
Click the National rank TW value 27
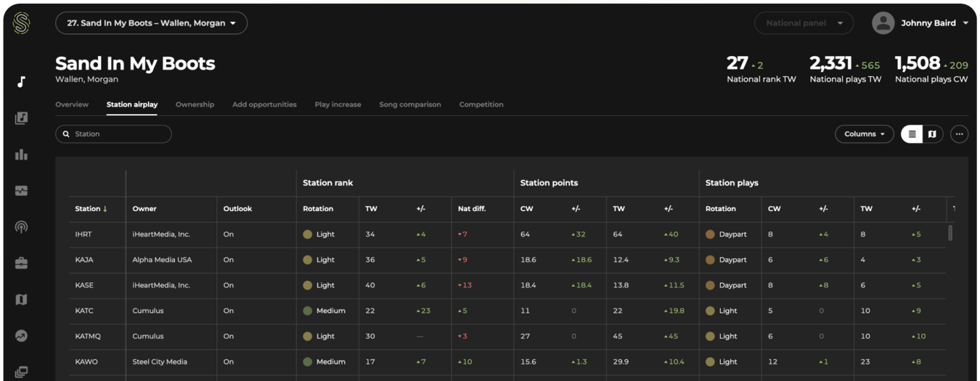[x=737, y=63]
